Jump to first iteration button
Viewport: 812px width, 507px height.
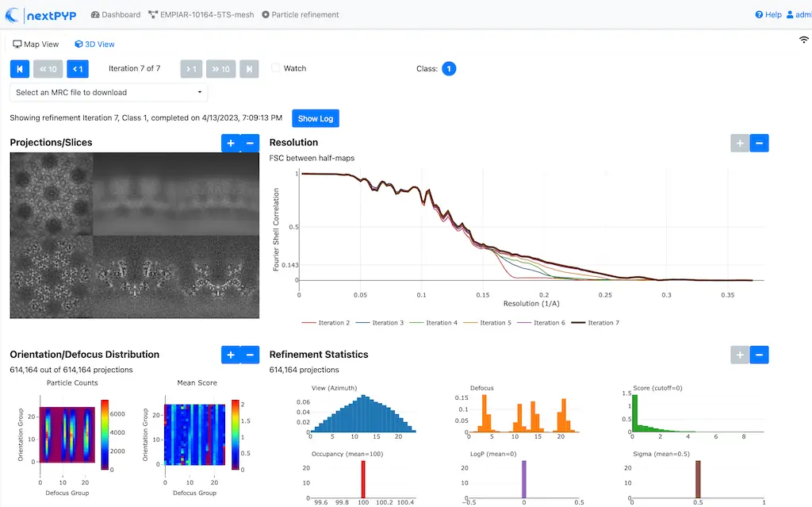tap(20, 69)
